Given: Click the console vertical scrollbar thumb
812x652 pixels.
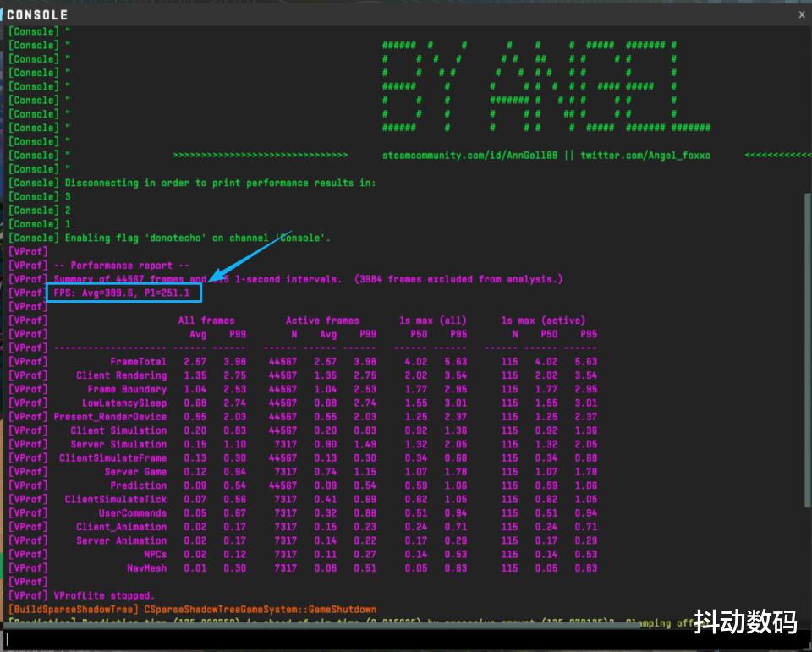Looking at the screenshot, I should [808, 349].
